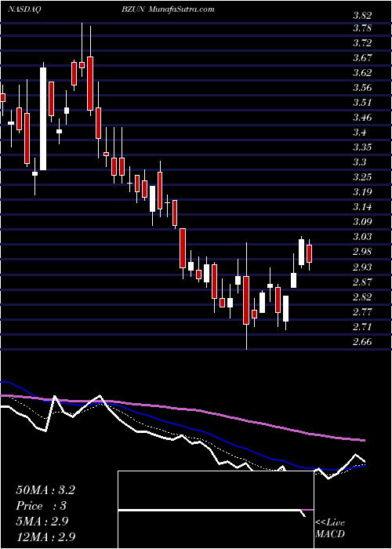The width and height of the screenshot is (392, 549).
Task: Click the BZUN ticker symbol
Action: [x=134, y=9]
